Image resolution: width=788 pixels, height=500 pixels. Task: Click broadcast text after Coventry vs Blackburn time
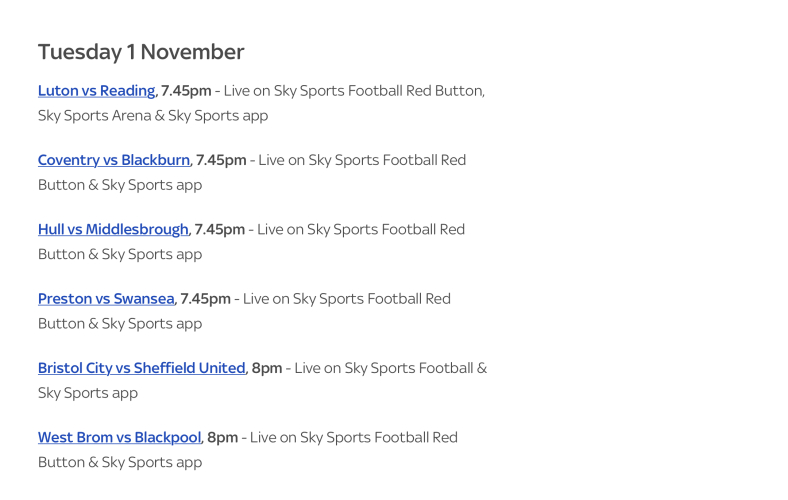pos(362,160)
